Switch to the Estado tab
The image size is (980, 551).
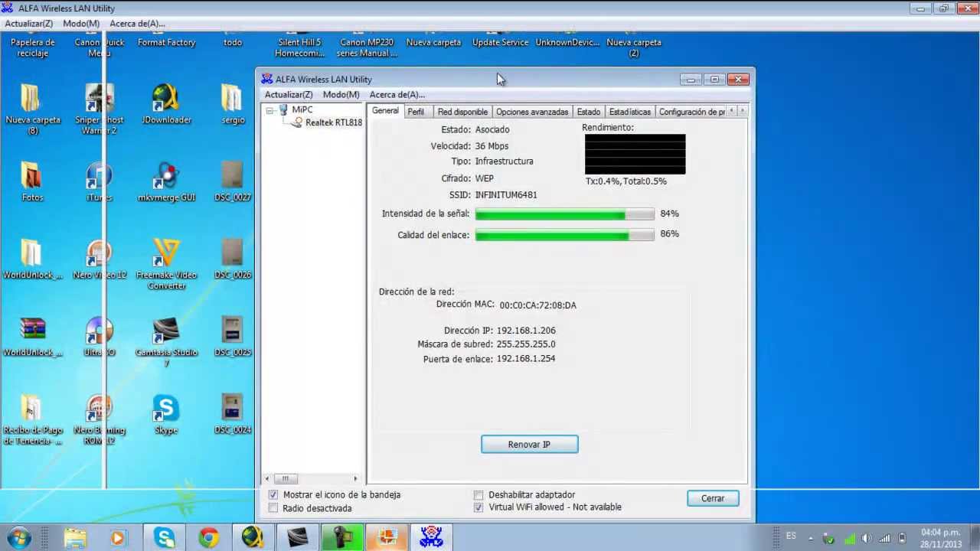pyautogui.click(x=588, y=112)
